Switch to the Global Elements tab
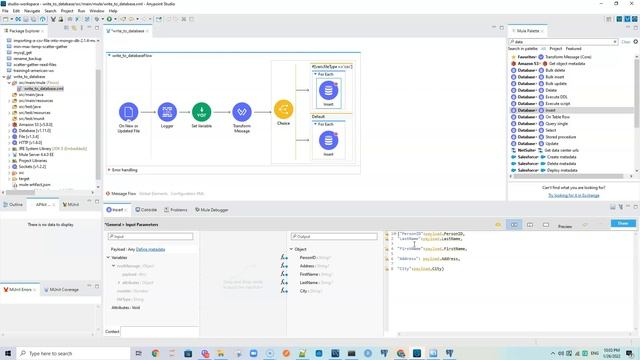Image resolution: width=640 pixels, height=360 pixels. (153, 193)
